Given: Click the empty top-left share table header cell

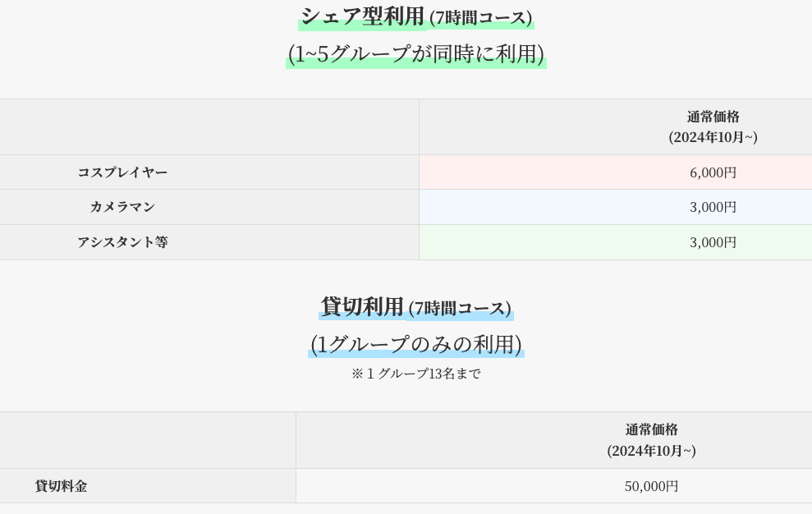Looking at the screenshot, I should tap(209, 127).
